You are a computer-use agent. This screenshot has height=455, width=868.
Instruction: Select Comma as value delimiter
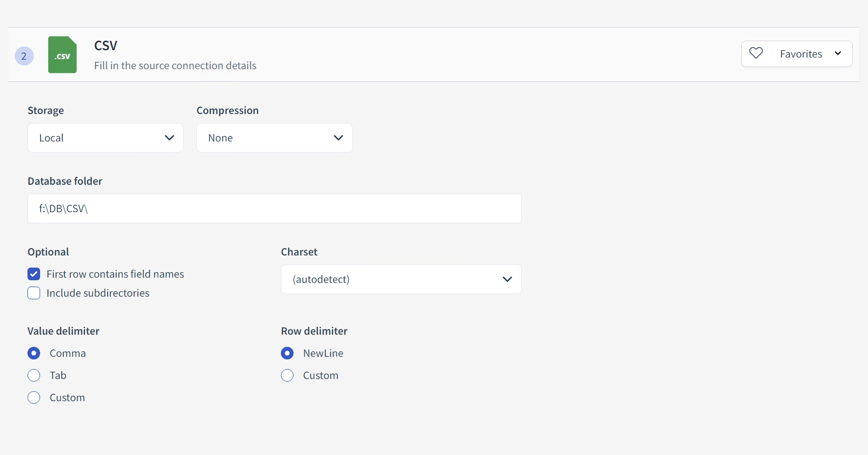(x=34, y=353)
